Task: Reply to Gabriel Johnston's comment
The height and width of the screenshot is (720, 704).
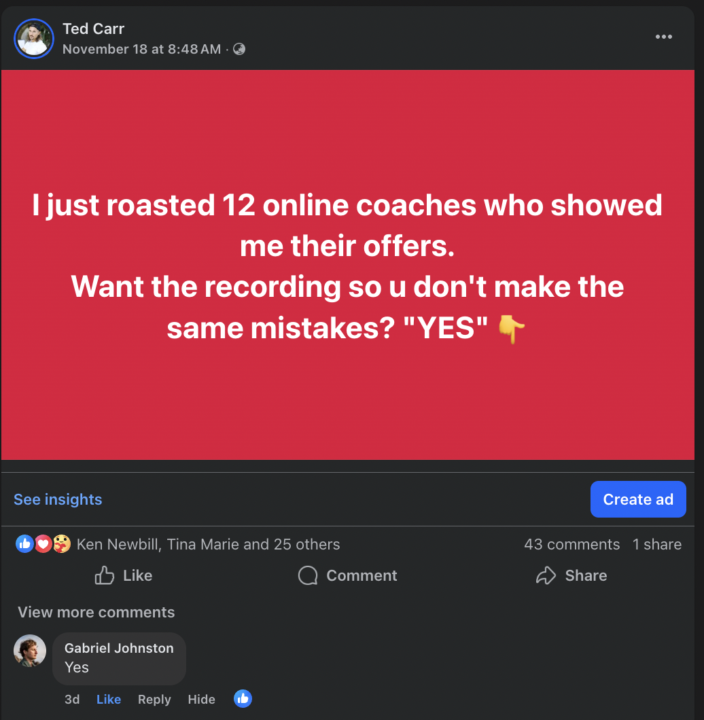Action: click(x=154, y=699)
